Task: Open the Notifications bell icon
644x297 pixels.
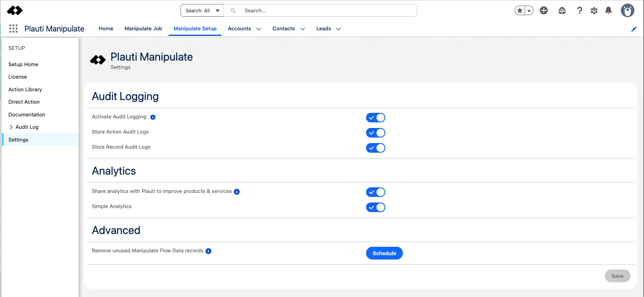Action: [608, 11]
